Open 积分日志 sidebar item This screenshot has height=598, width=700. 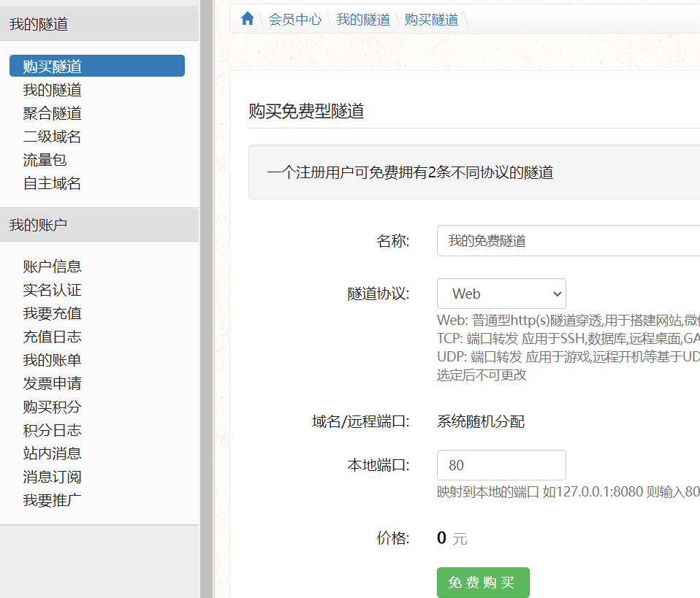[52, 430]
